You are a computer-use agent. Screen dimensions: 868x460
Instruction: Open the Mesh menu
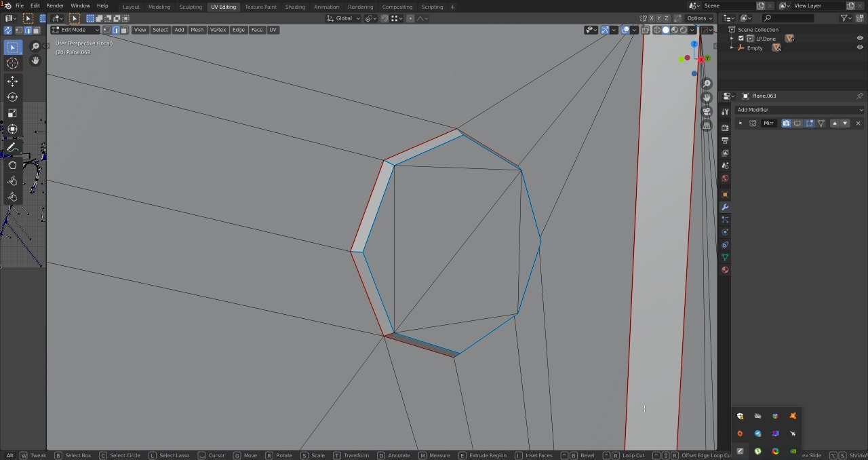tap(197, 30)
